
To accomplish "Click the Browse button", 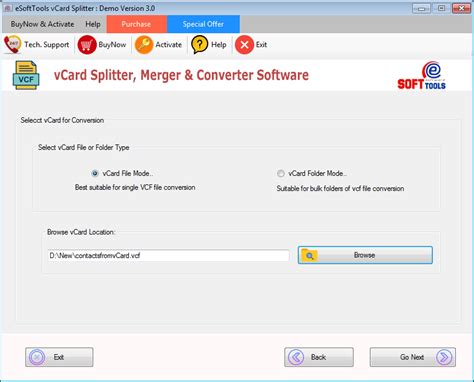I will pos(365,255).
